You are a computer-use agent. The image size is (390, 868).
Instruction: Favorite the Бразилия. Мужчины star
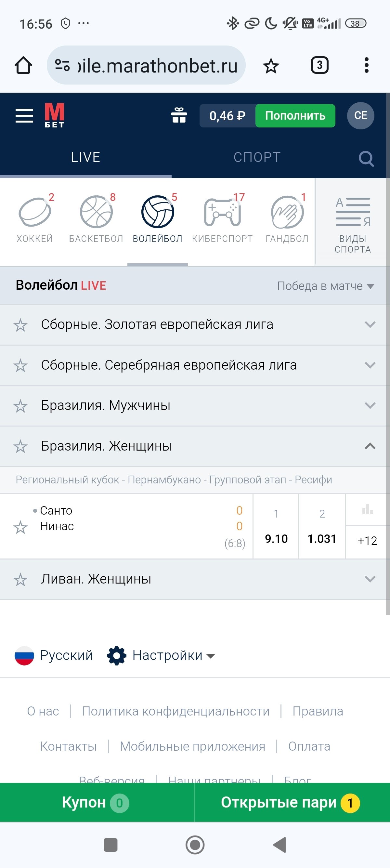20,406
